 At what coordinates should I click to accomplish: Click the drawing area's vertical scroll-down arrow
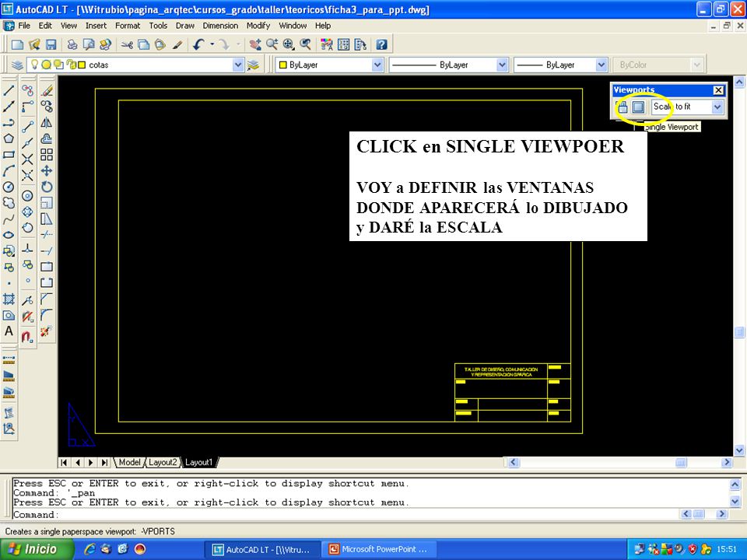[739, 450]
